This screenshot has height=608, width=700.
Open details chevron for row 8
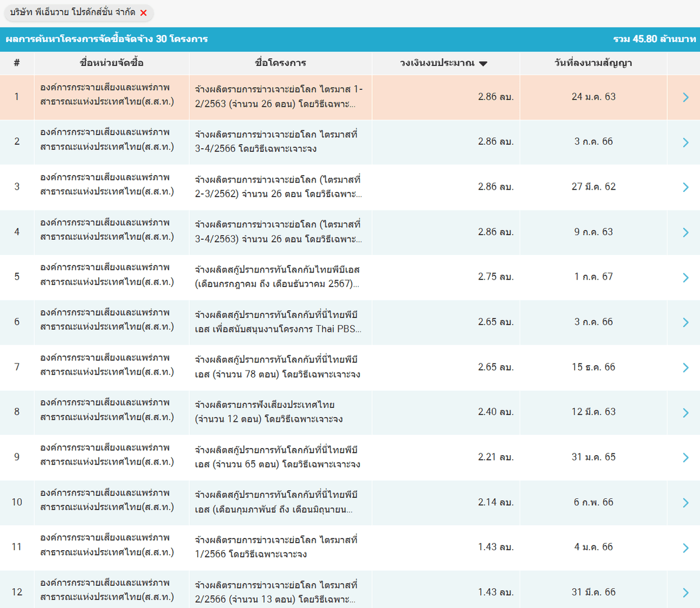tap(685, 413)
